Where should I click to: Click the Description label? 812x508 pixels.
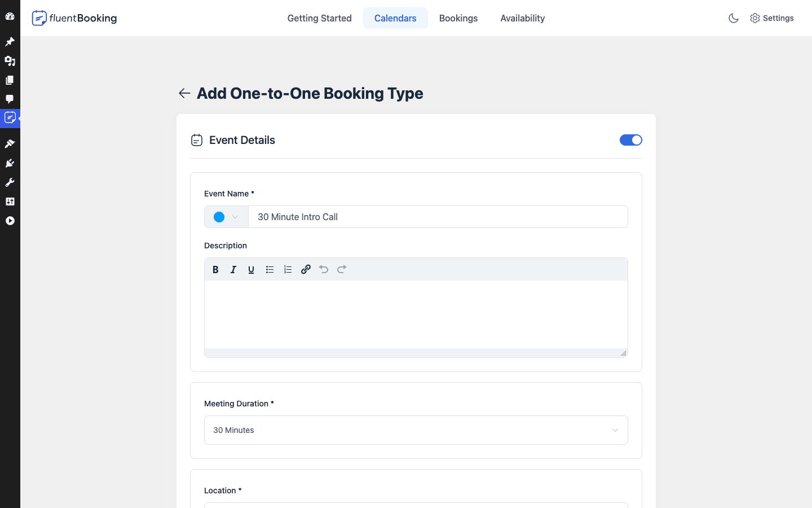click(226, 246)
